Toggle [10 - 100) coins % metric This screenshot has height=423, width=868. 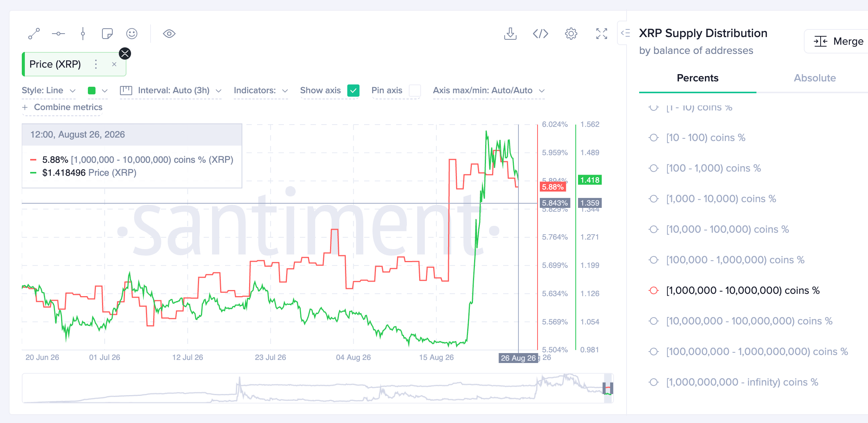point(697,138)
